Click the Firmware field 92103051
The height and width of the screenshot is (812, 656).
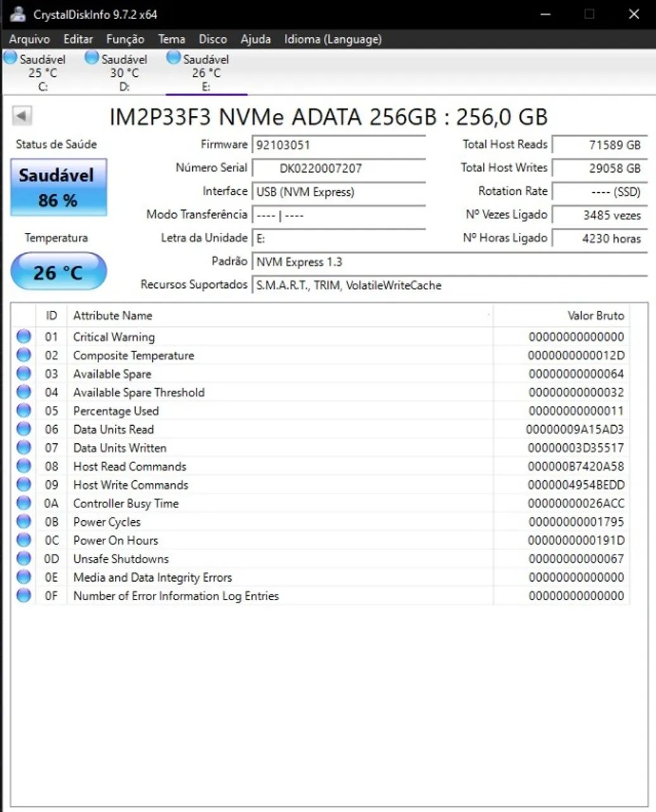(x=339, y=145)
